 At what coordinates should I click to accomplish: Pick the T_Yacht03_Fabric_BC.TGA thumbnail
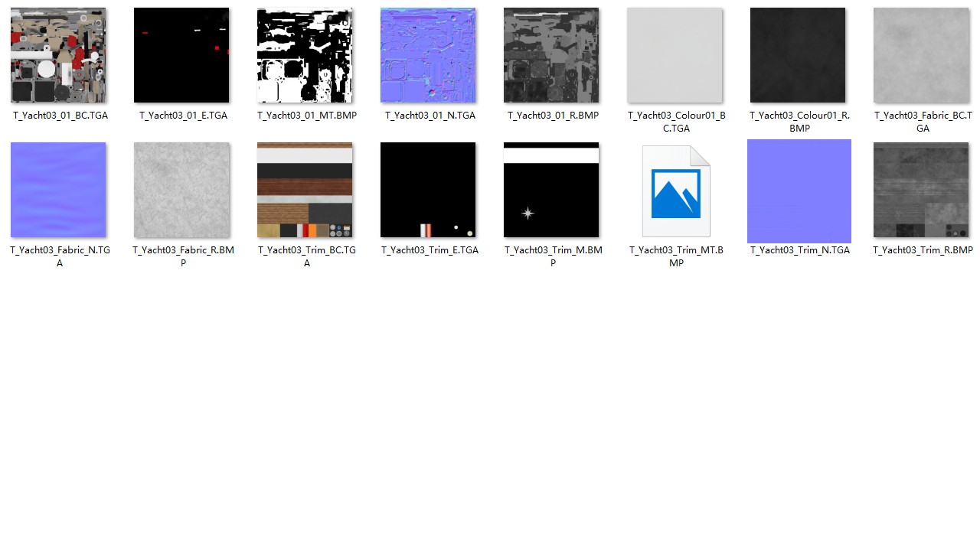coord(921,55)
